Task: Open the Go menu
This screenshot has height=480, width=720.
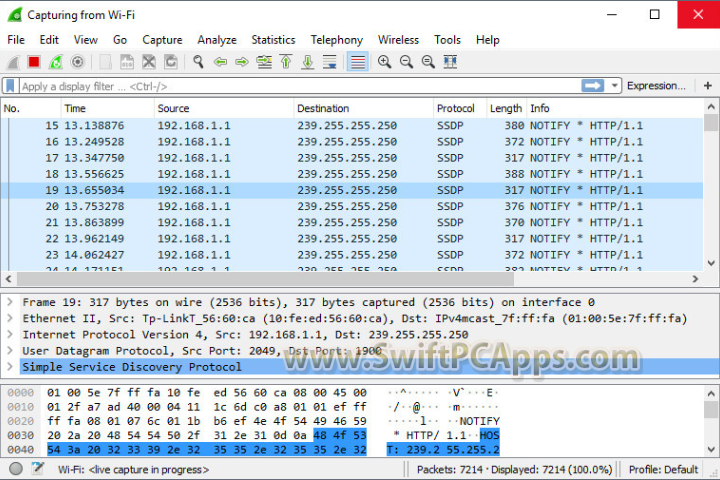Action: [120, 40]
